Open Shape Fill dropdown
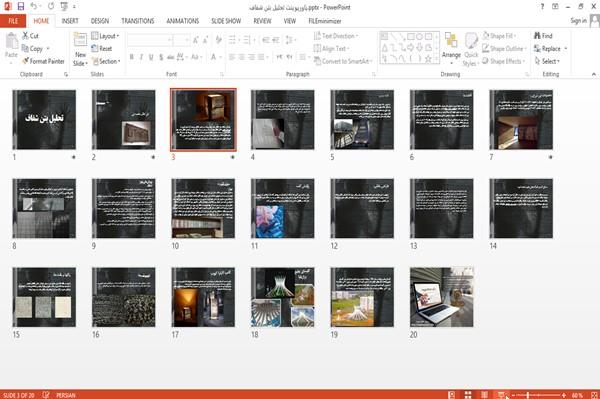 tap(499, 36)
